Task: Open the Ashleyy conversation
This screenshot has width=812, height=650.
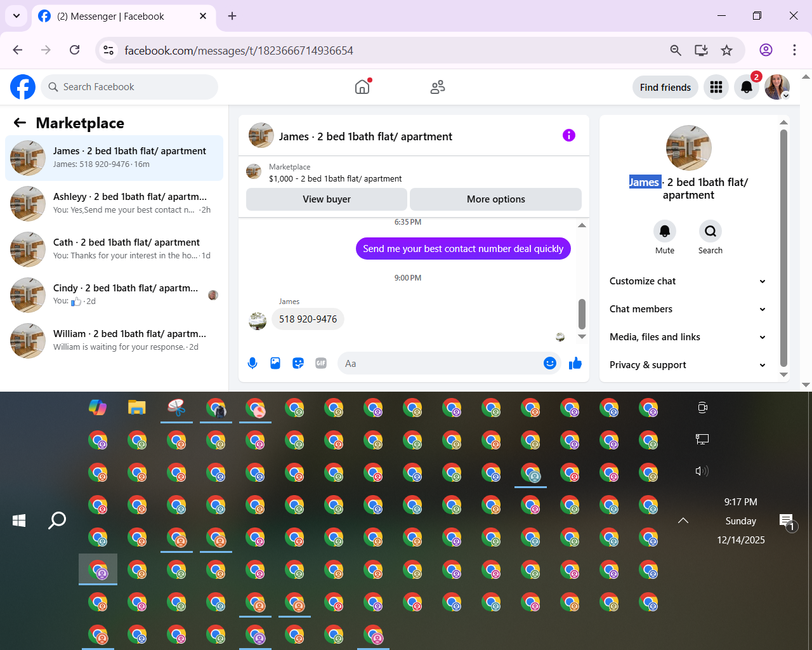Action: [x=114, y=203]
